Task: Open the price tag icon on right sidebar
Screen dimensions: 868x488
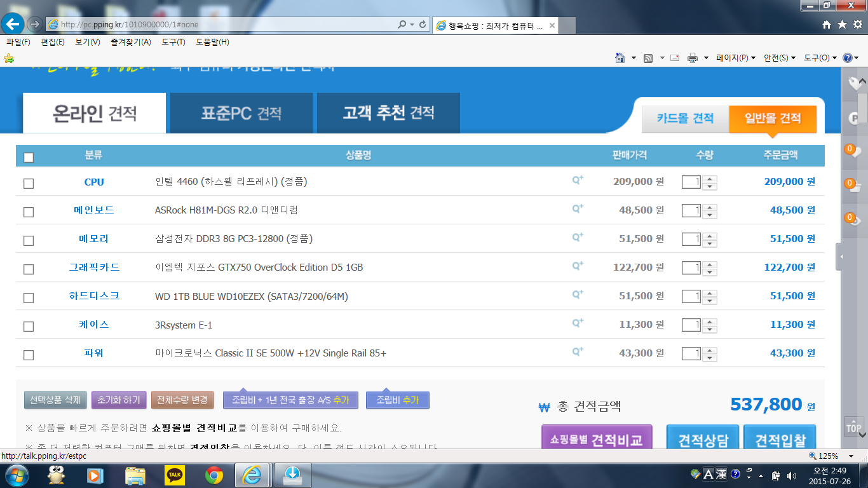Action: point(855,83)
